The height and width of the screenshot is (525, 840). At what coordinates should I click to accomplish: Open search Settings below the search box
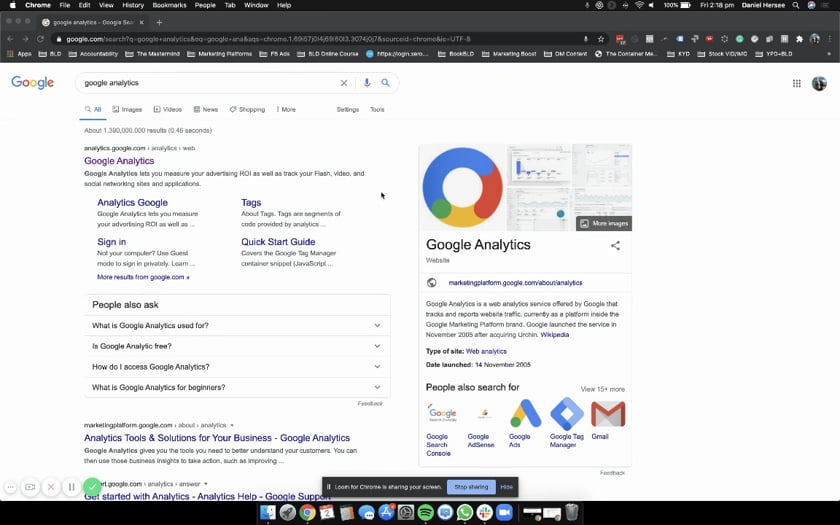348,109
